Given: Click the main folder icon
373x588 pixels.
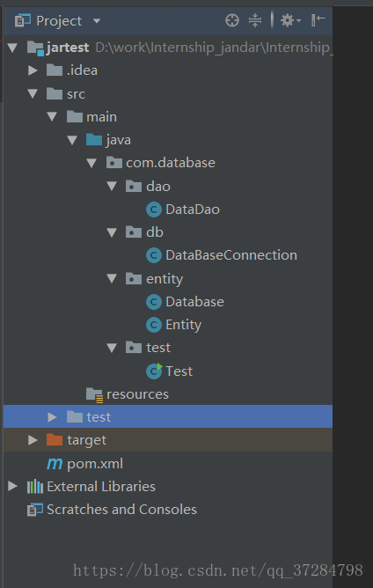Looking at the screenshot, I should (x=75, y=116).
